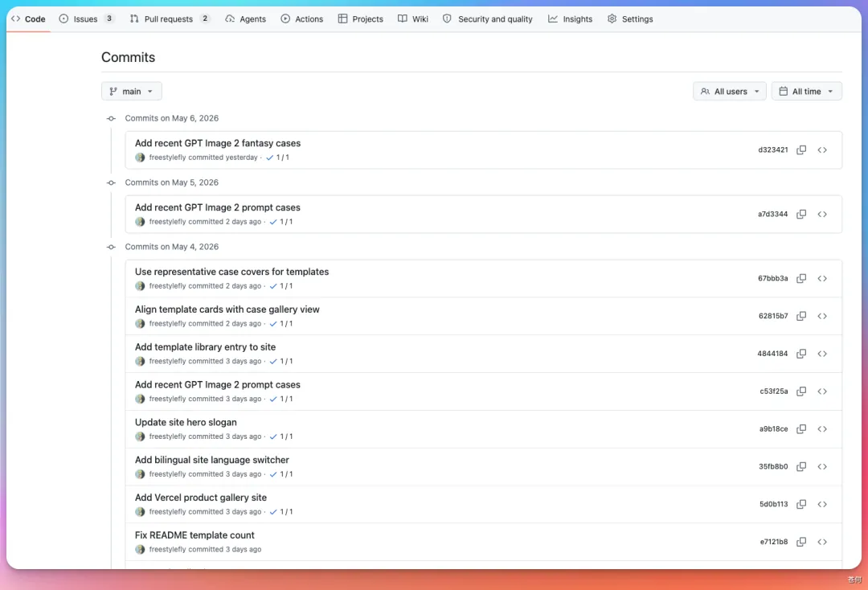Viewport: 868px width, 590px height.
Task: Copy full SHA for commit 67bbb3a
Action: (x=801, y=278)
